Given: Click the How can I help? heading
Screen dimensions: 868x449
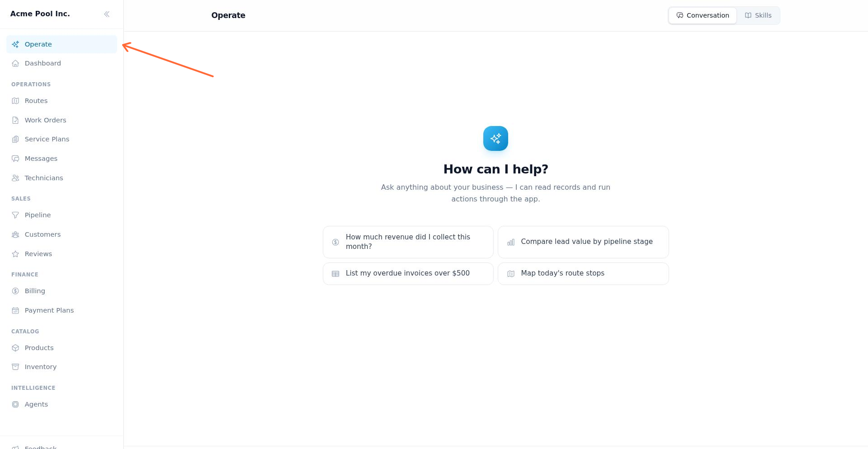Looking at the screenshot, I should point(495,169).
